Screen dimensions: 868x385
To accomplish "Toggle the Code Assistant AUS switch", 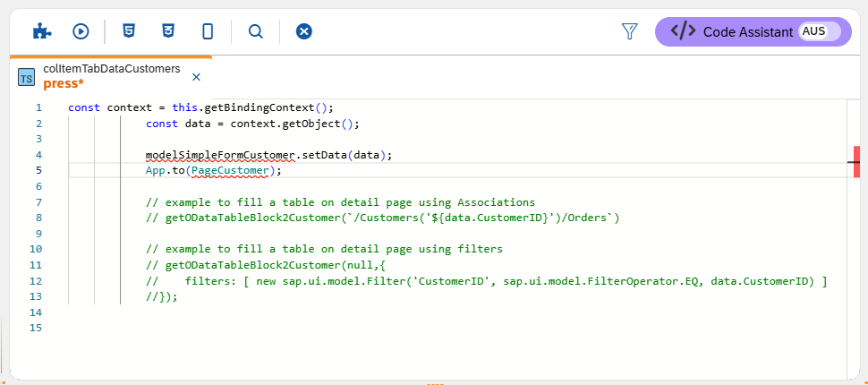I will pyautogui.click(x=819, y=31).
